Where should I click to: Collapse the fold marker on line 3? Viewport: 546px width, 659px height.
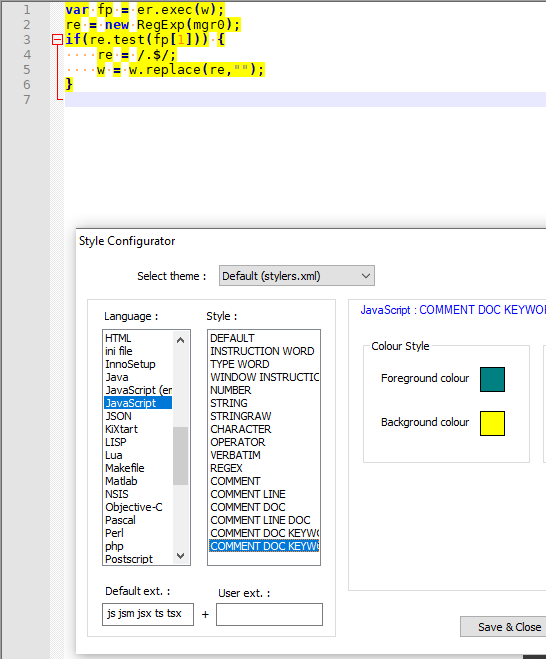coord(57,40)
